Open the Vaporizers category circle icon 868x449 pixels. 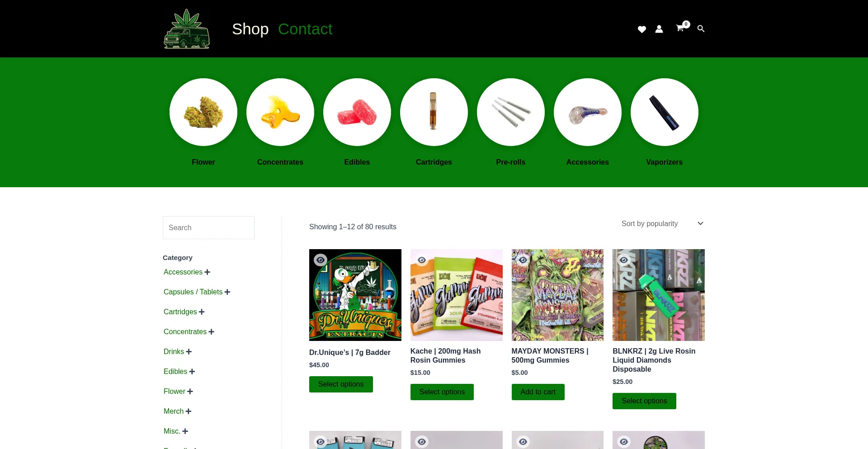pyautogui.click(x=665, y=112)
